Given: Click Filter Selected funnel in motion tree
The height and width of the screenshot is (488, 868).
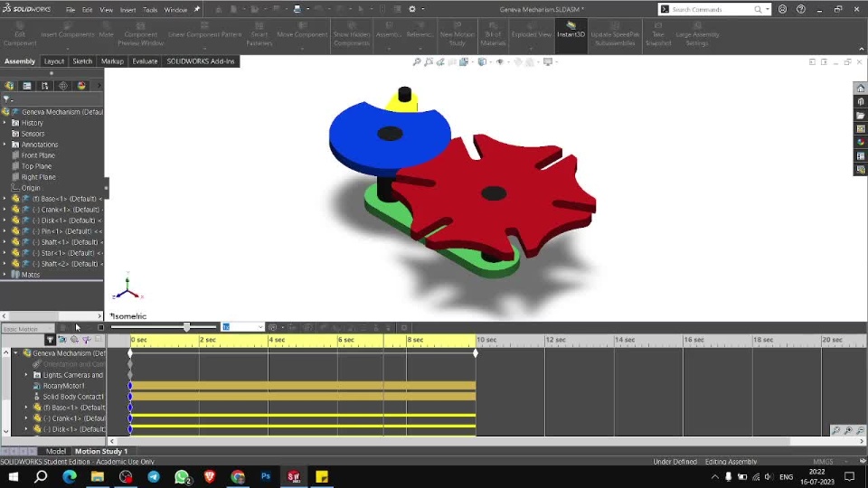Looking at the screenshot, I should (x=87, y=340).
